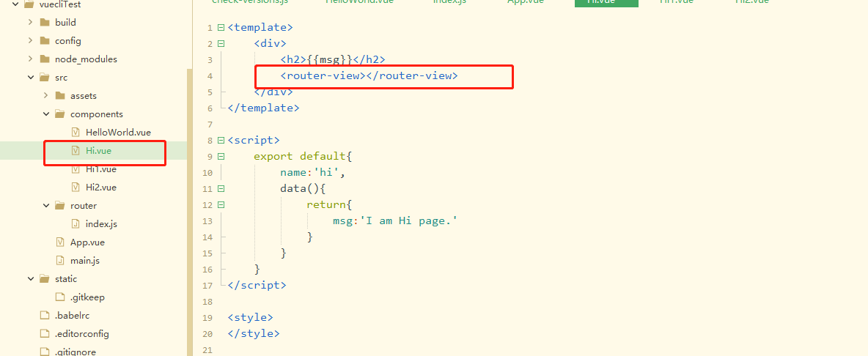Click the assets folder icon
Screen dimensions: 868x356
pos(60,96)
